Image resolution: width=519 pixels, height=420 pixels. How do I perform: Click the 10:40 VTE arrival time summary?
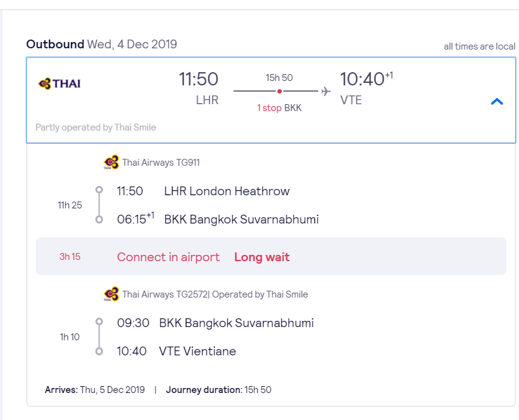point(367,88)
